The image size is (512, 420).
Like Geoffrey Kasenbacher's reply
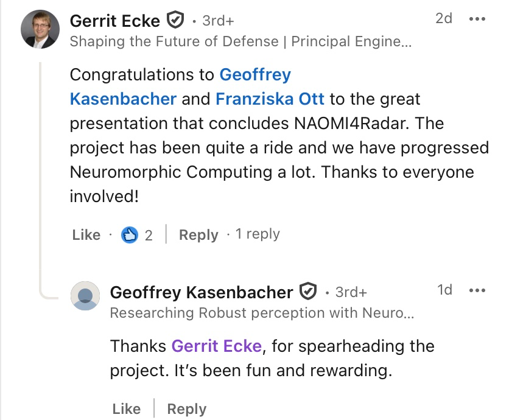(127, 409)
